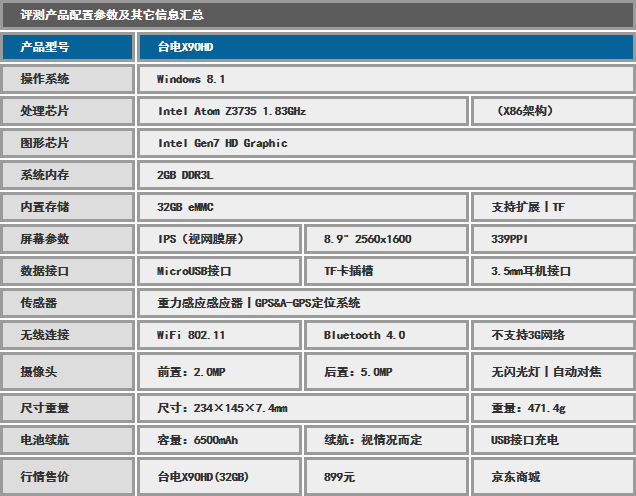Viewport: 636px width, 496px height.
Task: Select the 系统内存 row label
Action: pos(67,175)
